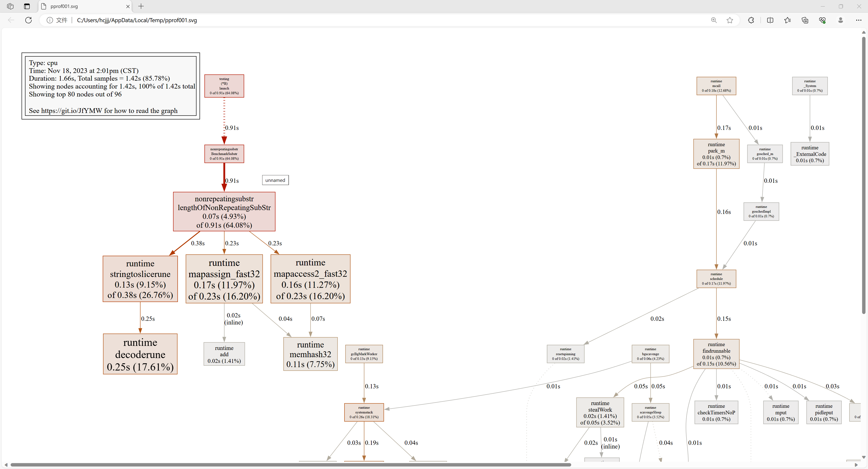Viewport: 868px width, 469px height.
Task: Add page to favorites with star icon
Action: (x=730, y=20)
